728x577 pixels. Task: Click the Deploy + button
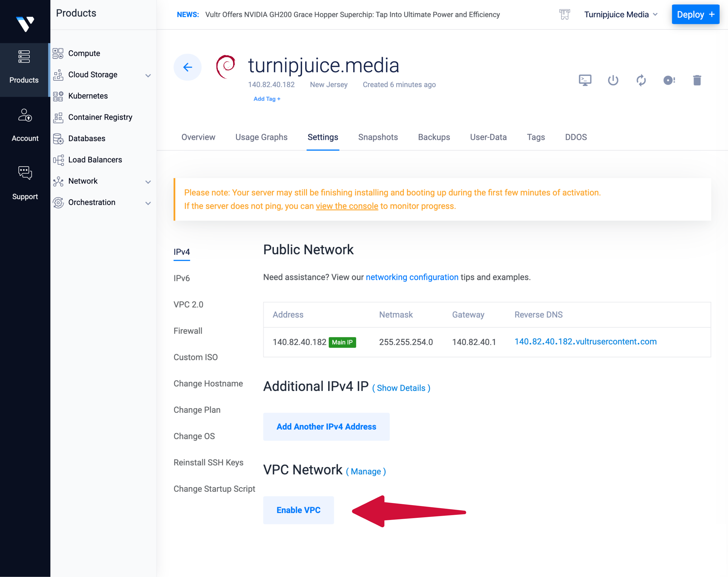[695, 15]
